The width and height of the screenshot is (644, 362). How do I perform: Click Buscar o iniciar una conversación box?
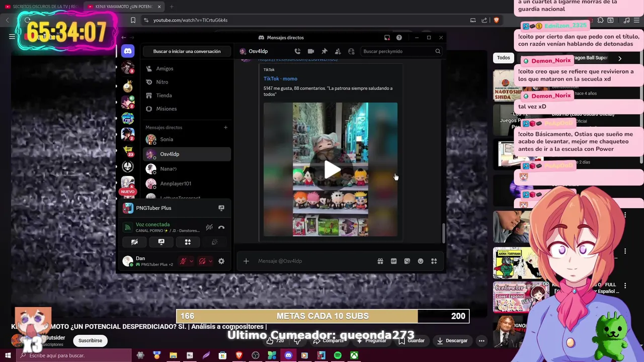click(187, 51)
